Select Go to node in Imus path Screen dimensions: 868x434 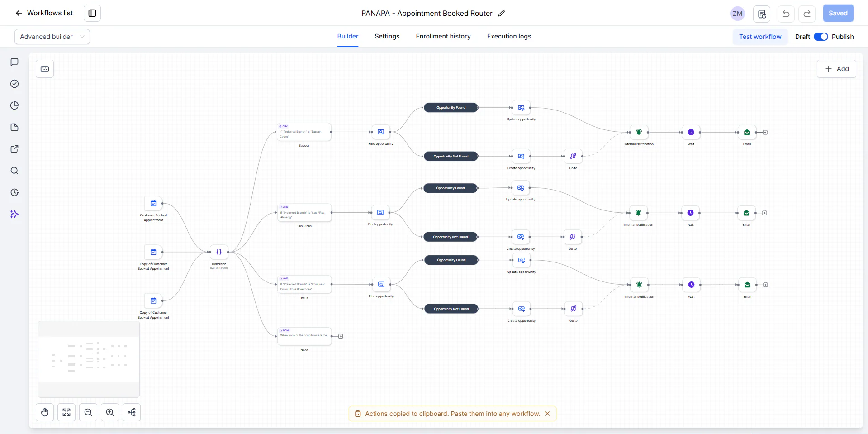[x=574, y=309]
